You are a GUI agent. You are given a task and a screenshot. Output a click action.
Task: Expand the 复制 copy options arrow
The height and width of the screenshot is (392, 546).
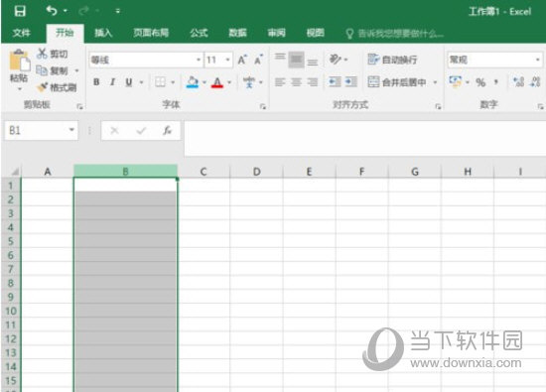[x=77, y=71]
